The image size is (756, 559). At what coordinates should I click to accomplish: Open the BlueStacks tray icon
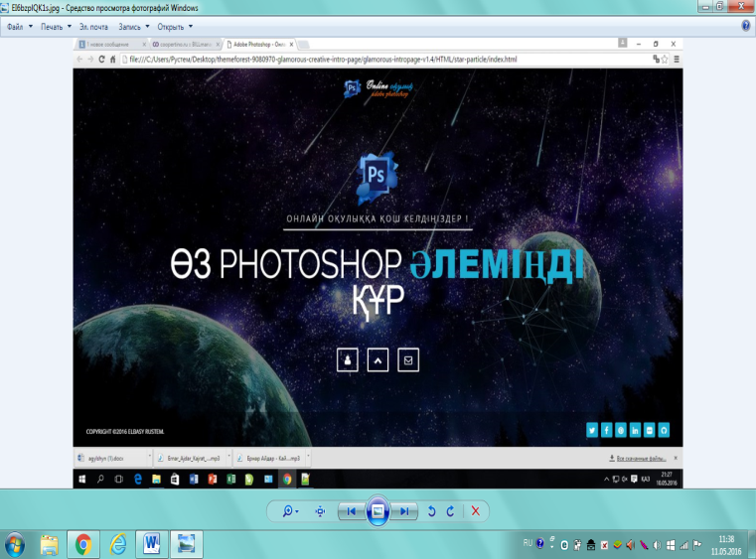[x=617, y=545]
